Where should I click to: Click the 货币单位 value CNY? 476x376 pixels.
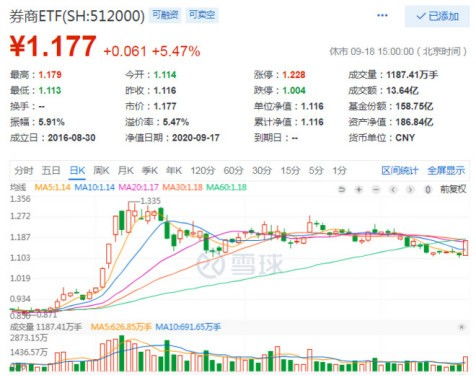405,138
